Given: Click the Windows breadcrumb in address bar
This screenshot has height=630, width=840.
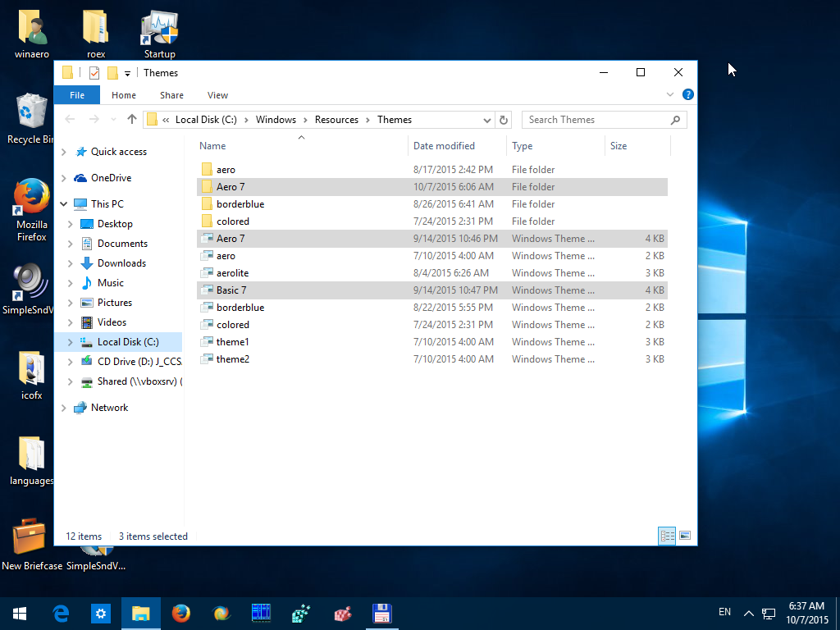Looking at the screenshot, I should tap(276, 120).
